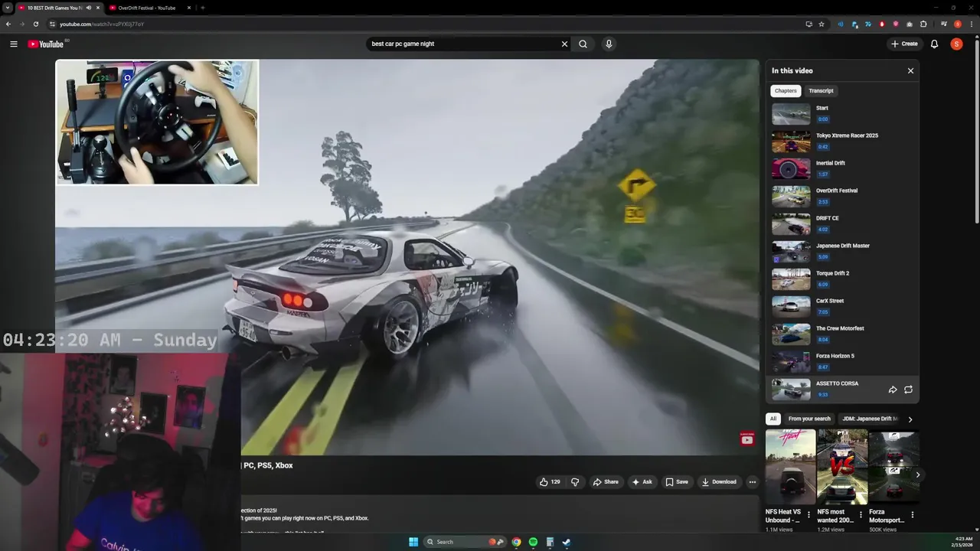
Task: Open Chrome from the taskbar
Action: pyautogui.click(x=517, y=542)
